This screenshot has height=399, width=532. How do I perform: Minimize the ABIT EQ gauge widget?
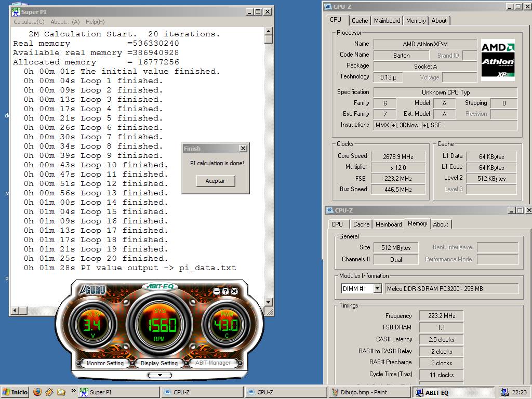(x=217, y=291)
